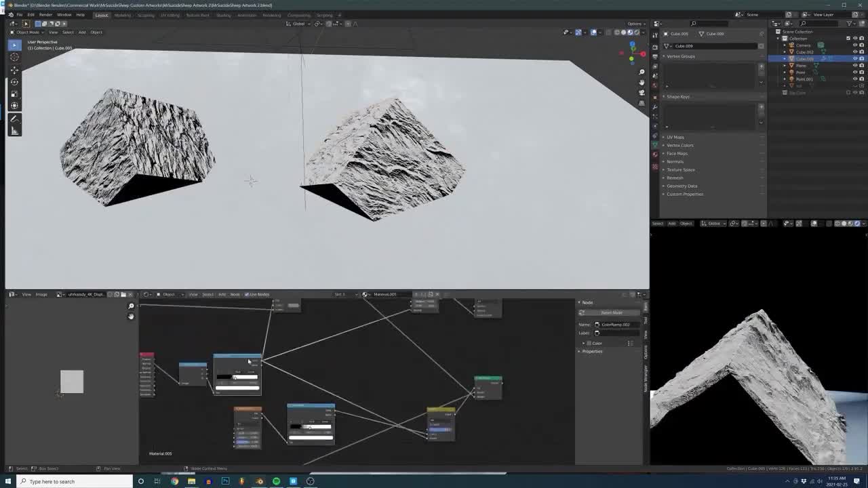868x488 pixels.
Task: Expand the Geometry Data panel
Action: tap(682, 186)
